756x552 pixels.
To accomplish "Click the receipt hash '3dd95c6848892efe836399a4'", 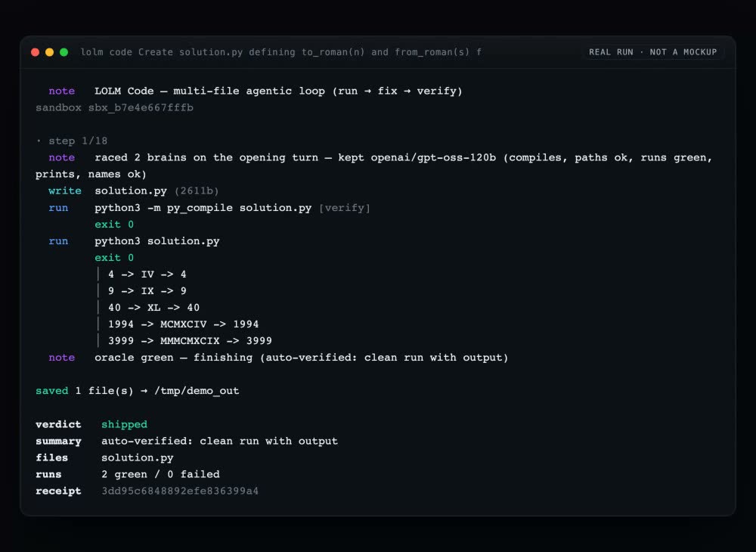I will click(180, 492).
